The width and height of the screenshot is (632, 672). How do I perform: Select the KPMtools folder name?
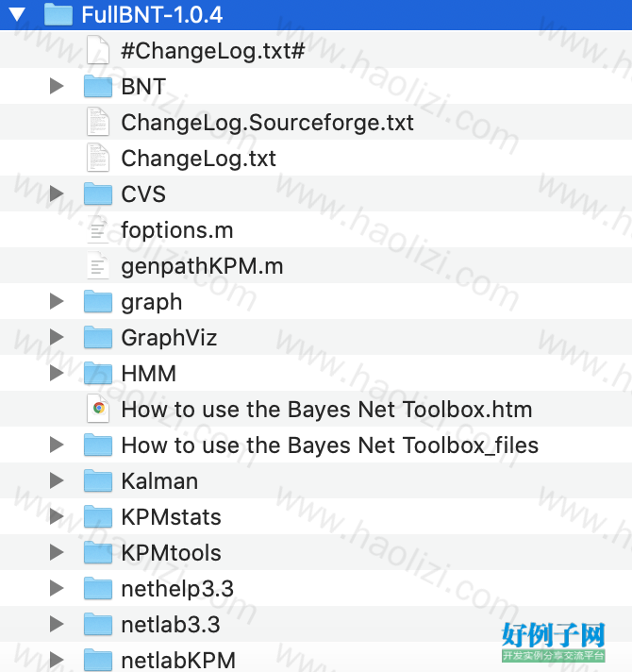(172, 553)
